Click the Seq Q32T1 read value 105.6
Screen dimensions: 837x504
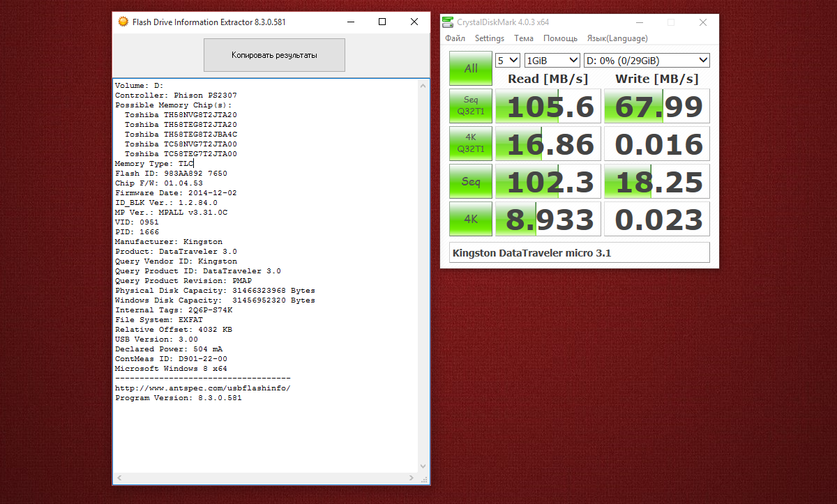coord(548,106)
